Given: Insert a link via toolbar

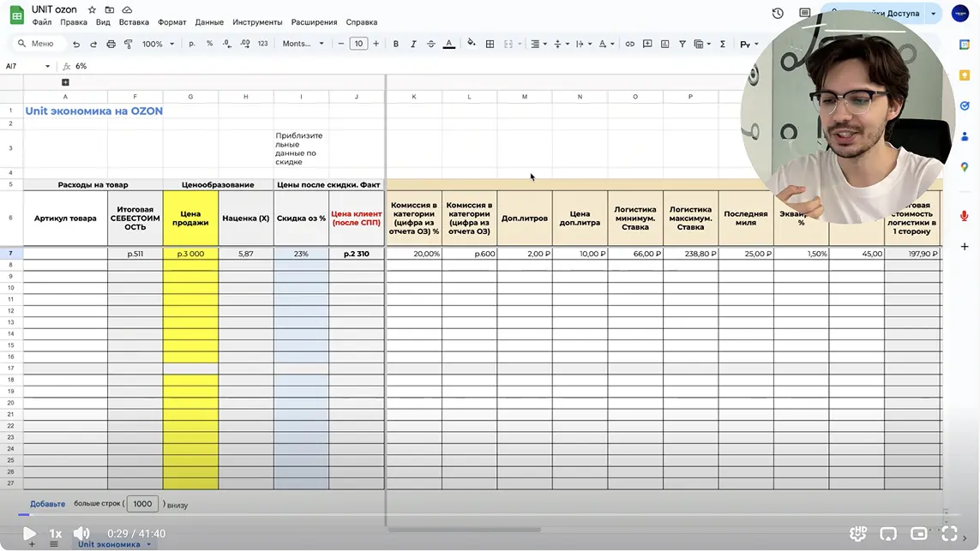Looking at the screenshot, I should pyautogui.click(x=629, y=44).
